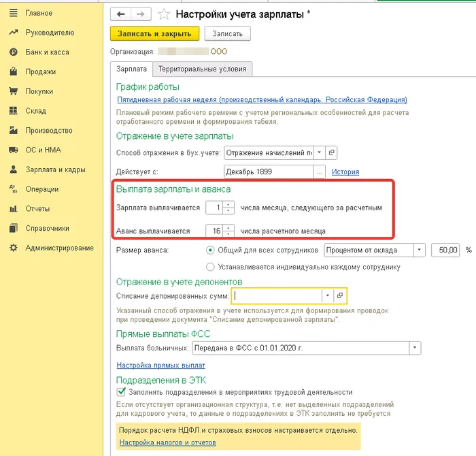The height and width of the screenshot is (456, 476).
Task: Open Покупки menu item
Action: click(39, 91)
